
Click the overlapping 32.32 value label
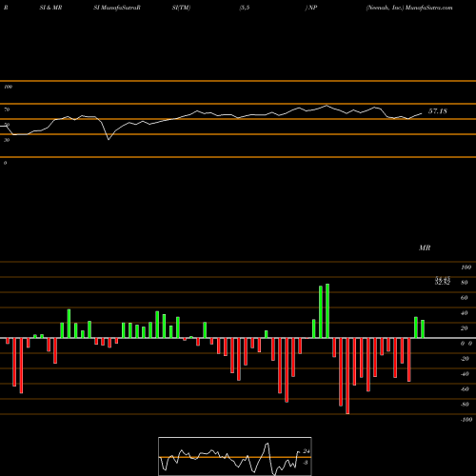coord(443,283)
